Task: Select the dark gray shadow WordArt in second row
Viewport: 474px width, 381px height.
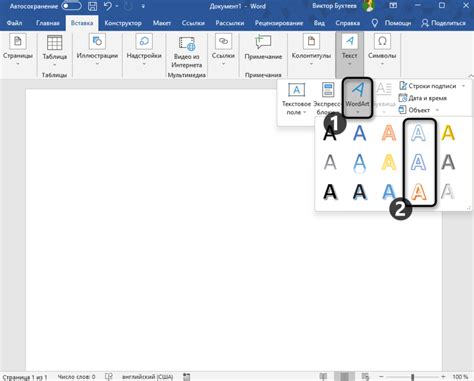Action: tap(448, 162)
